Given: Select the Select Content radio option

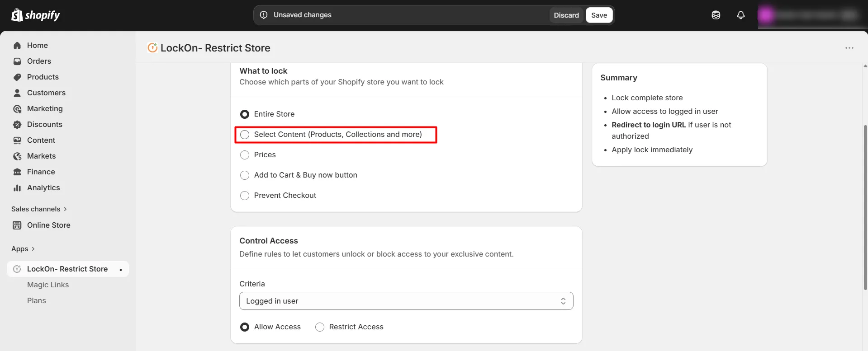Looking at the screenshot, I should pyautogui.click(x=245, y=135).
